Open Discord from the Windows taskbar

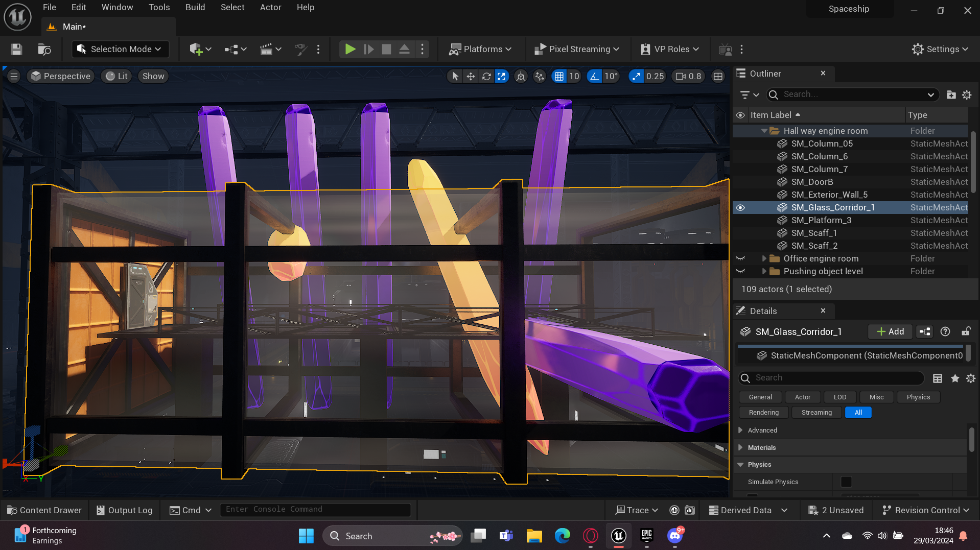tap(675, 536)
